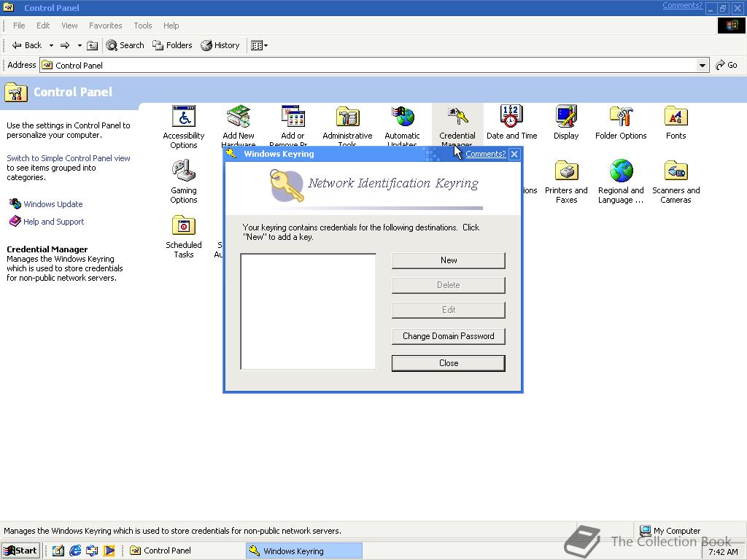Expand the Address bar dropdown
This screenshot has width=747, height=560.
(702, 65)
